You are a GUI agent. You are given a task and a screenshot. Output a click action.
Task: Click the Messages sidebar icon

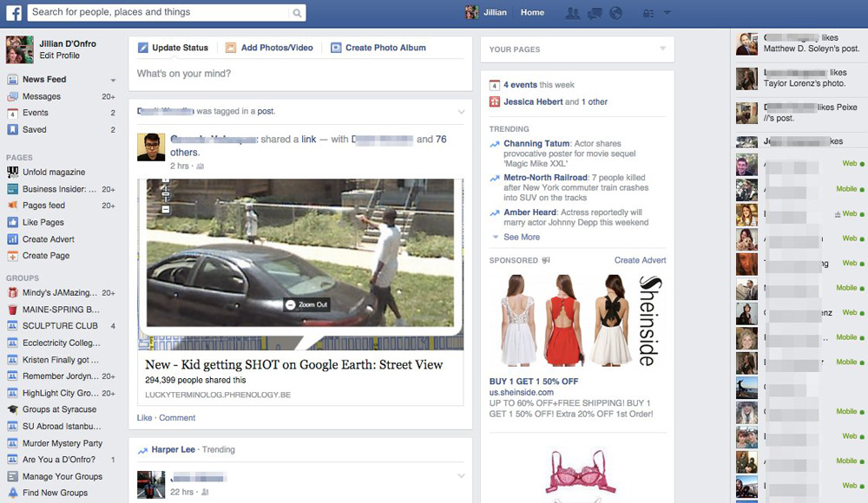12,97
